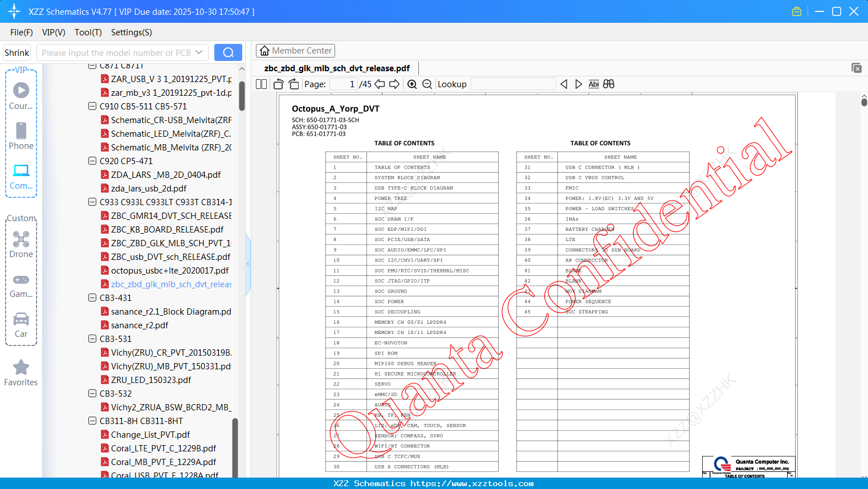Open Schematic_LED_Melvita(ZRF) file
The width and height of the screenshot is (868, 489).
[x=171, y=134]
